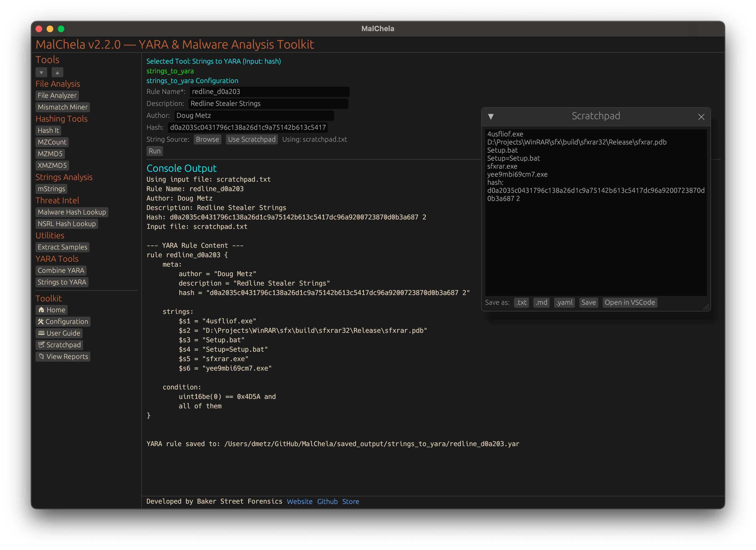
Task: Edit the Hash input field
Action: coord(248,127)
